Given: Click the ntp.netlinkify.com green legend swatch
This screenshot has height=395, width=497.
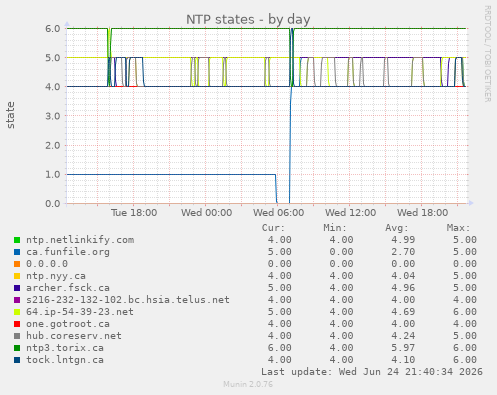Looking at the screenshot, I should coord(17,240).
